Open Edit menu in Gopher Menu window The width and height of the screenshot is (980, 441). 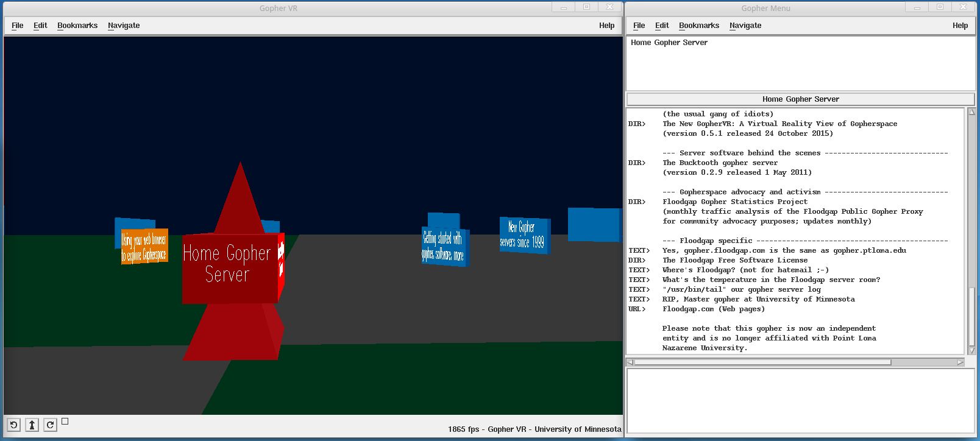pos(662,26)
